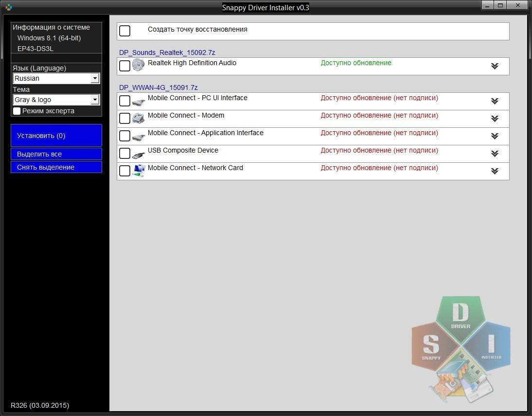Click the Mobile Connect Modem device icon
The height and width of the screenshot is (416, 532).
[x=139, y=118]
